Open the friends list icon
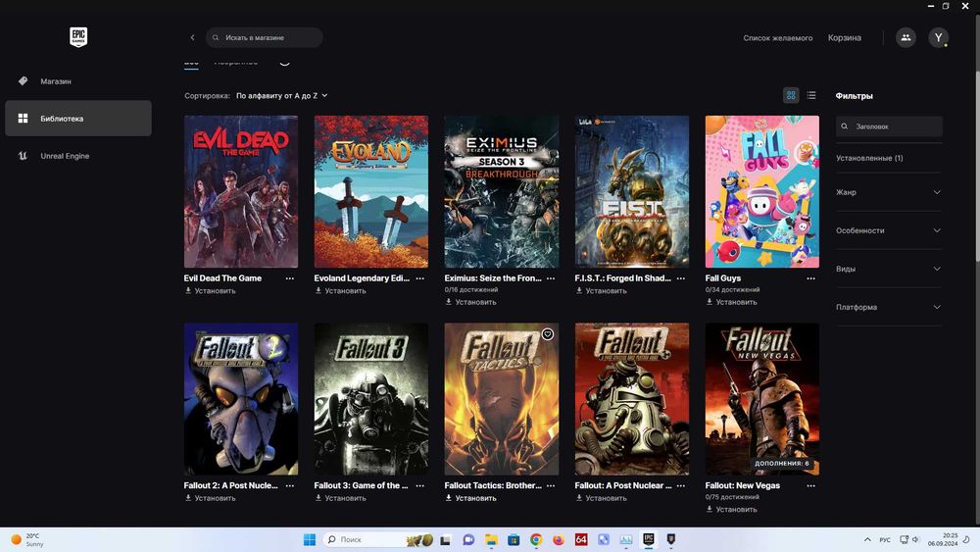This screenshot has height=552, width=980. pos(906,37)
